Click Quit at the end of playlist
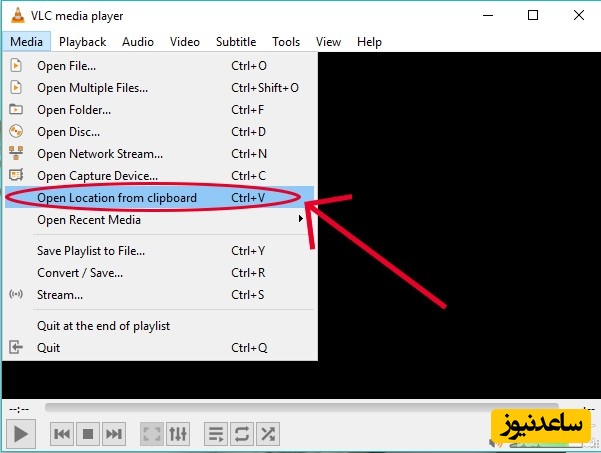 [x=103, y=326]
